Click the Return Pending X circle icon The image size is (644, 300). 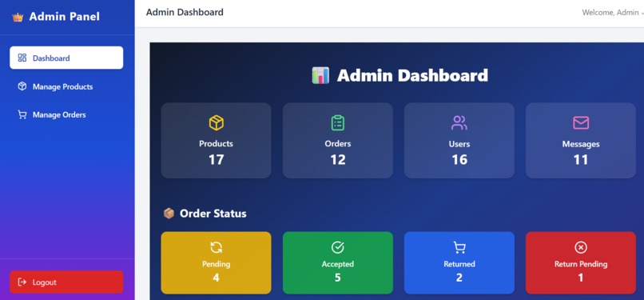tap(581, 247)
